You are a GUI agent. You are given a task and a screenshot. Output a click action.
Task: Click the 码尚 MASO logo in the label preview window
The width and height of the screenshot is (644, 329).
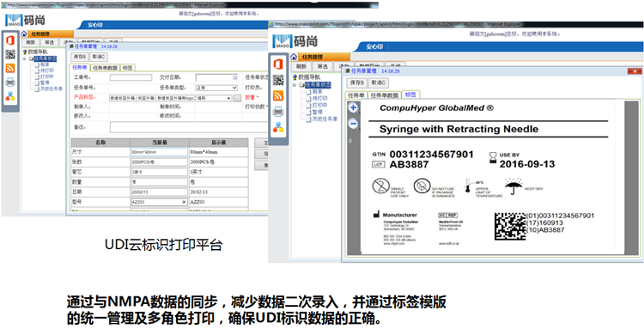295,41
